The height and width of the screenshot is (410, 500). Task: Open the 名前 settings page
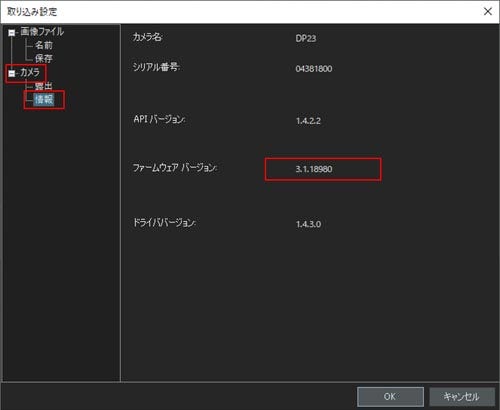point(44,45)
